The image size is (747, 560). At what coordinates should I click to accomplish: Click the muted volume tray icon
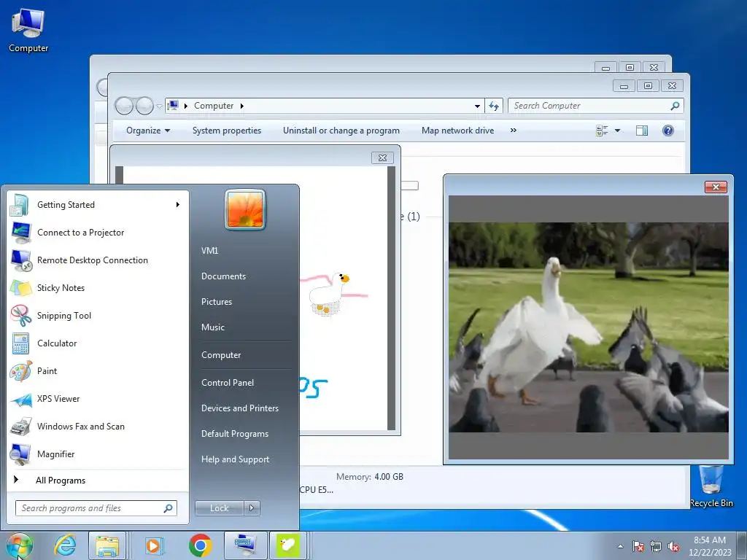point(673,547)
